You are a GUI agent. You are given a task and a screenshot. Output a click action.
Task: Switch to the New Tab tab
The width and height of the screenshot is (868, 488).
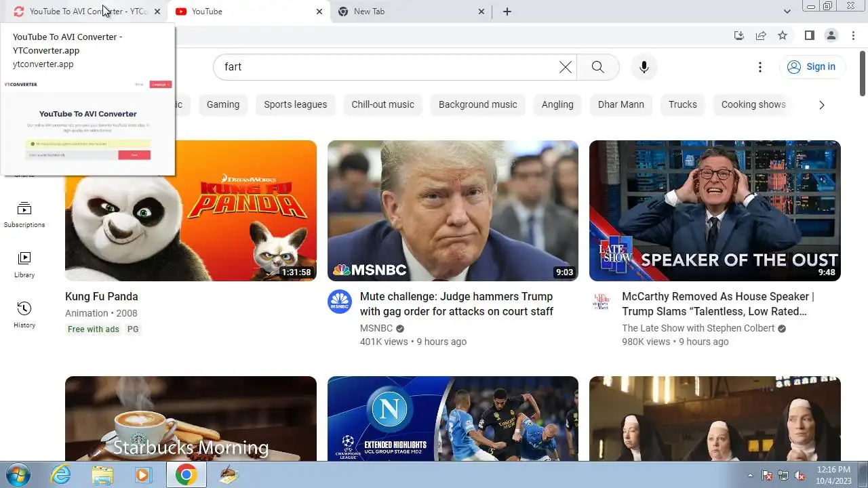[410, 12]
